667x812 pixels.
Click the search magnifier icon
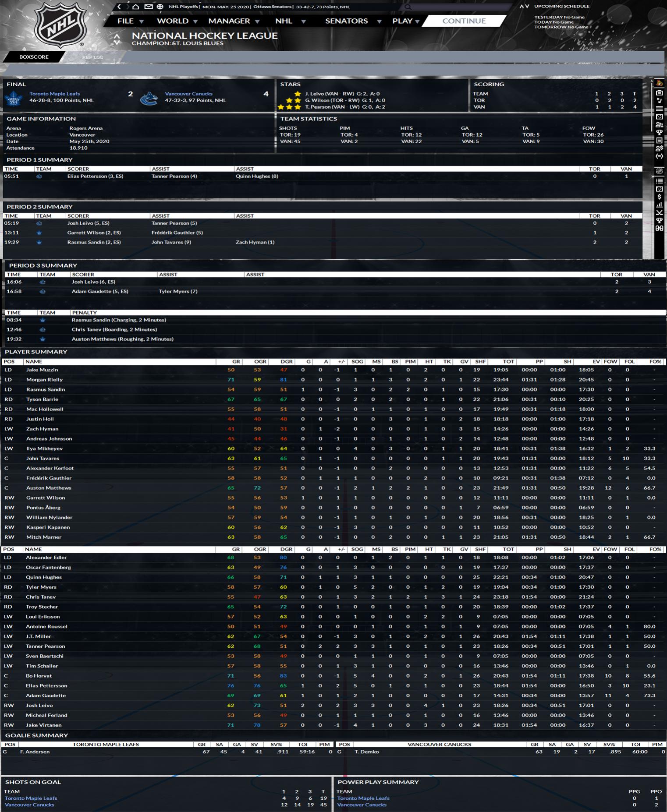[408, 7]
